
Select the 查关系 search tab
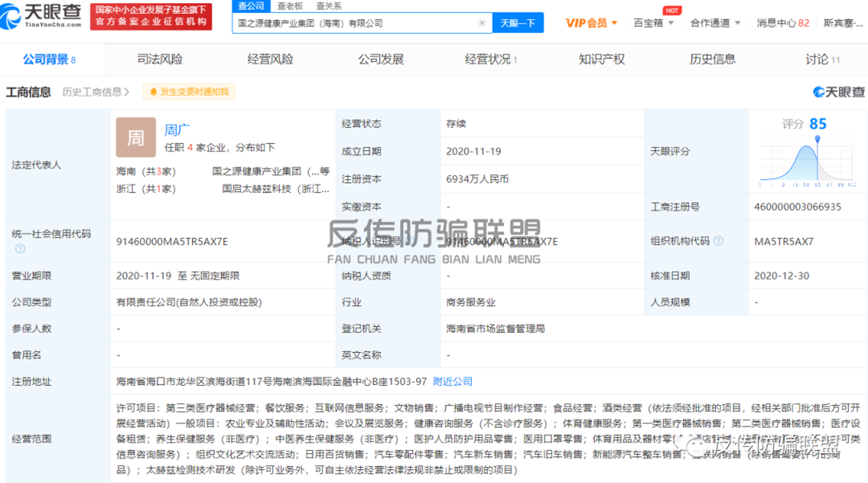329,6
